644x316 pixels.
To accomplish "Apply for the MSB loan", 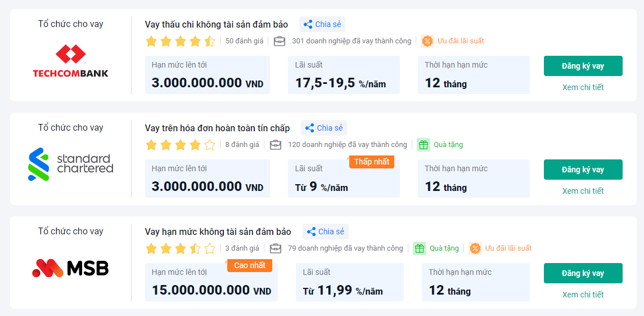I will click(x=583, y=273).
